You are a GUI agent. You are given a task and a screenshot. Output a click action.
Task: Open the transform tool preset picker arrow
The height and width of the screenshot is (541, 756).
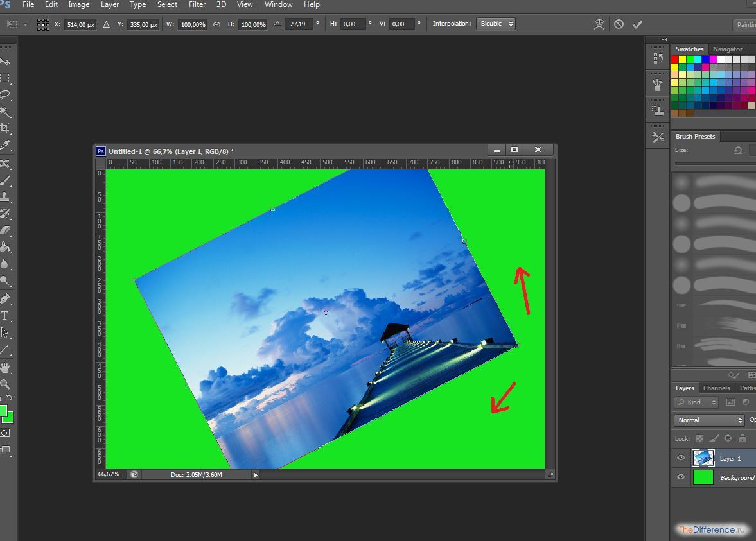coord(25,24)
